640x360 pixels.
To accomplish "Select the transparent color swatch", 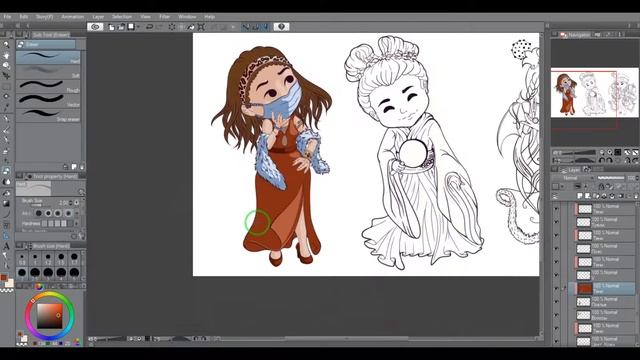I will (7, 290).
